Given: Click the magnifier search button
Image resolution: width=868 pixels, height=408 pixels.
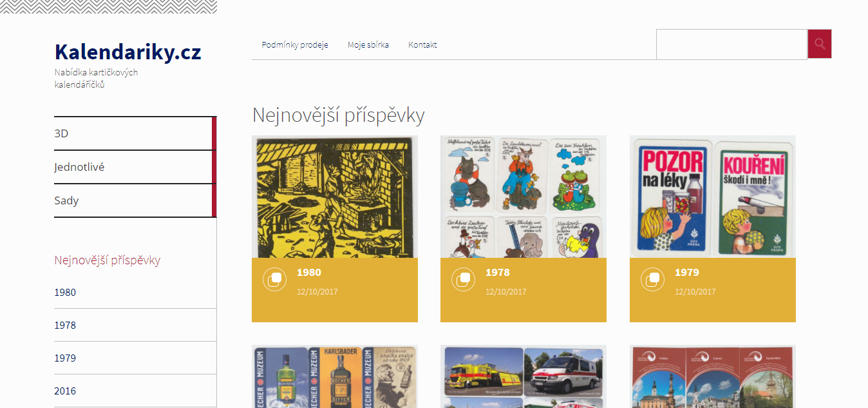Looking at the screenshot, I should point(820,44).
